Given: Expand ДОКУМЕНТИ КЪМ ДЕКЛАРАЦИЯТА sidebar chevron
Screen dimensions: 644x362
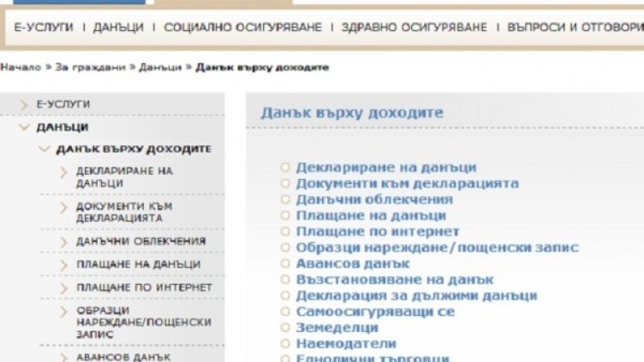Looking at the screenshot, I should pyautogui.click(x=63, y=208).
